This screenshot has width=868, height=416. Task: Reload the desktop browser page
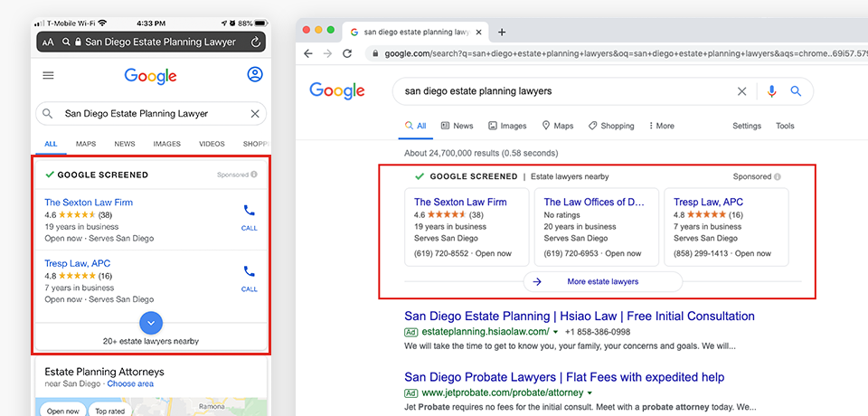point(347,53)
